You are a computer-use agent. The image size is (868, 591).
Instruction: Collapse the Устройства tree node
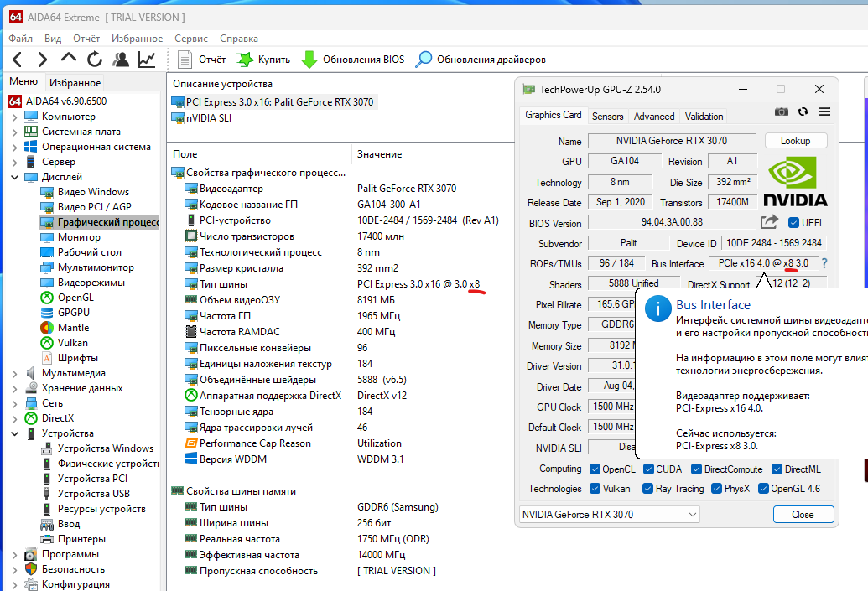pyautogui.click(x=15, y=434)
